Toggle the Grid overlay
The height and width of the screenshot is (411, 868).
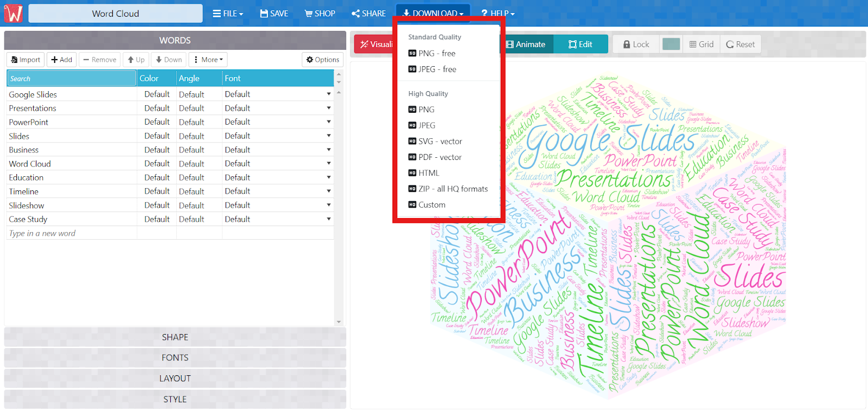[x=701, y=44]
